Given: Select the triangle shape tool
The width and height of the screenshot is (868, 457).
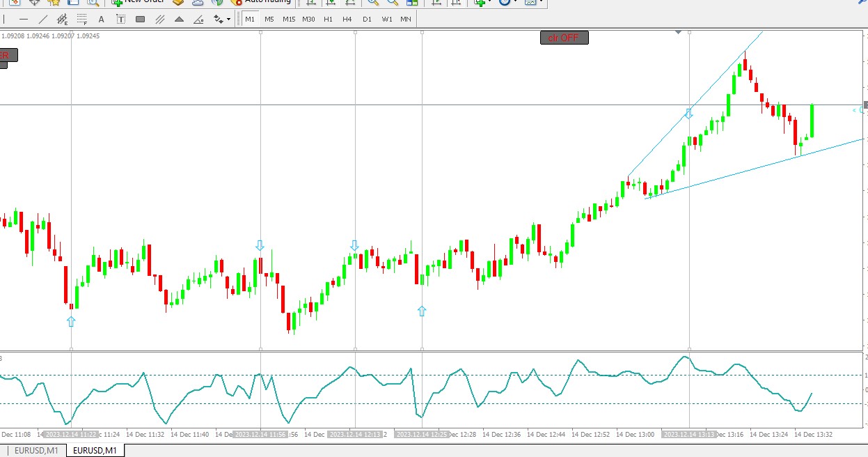Looking at the screenshot, I should (x=179, y=19).
